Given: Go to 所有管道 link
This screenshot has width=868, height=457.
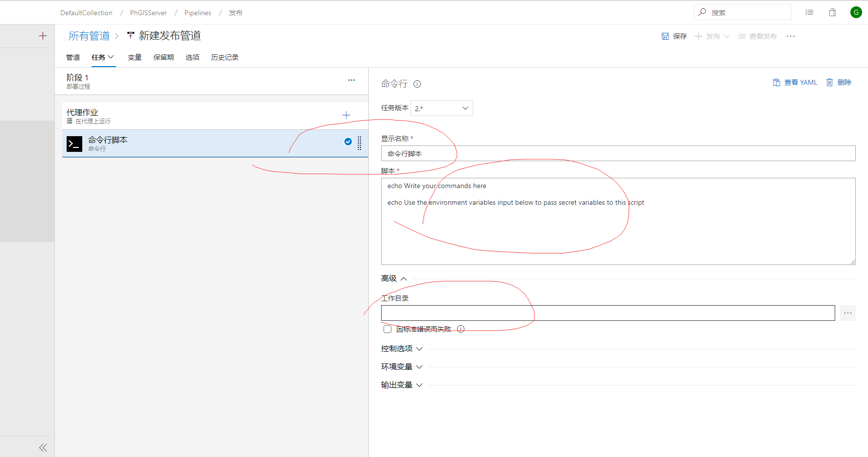Looking at the screenshot, I should [89, 36].
